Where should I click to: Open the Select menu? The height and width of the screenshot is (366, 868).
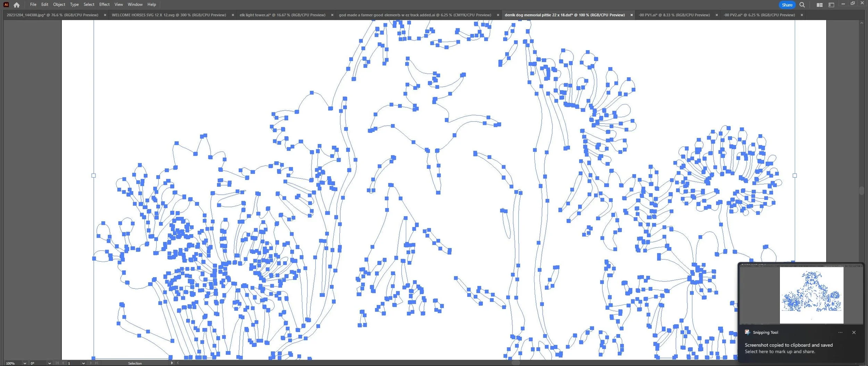(x=89, y=5)
